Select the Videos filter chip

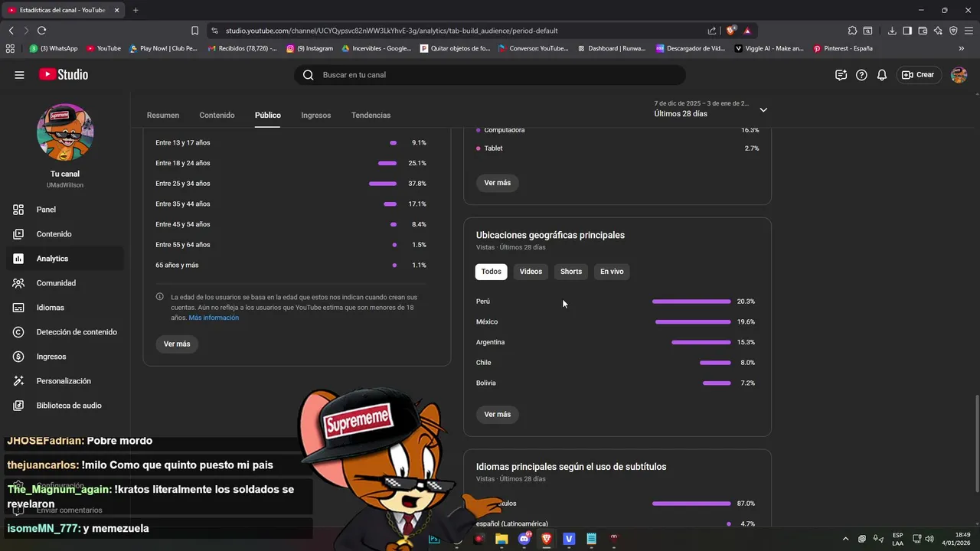click(x=531, y=272)
